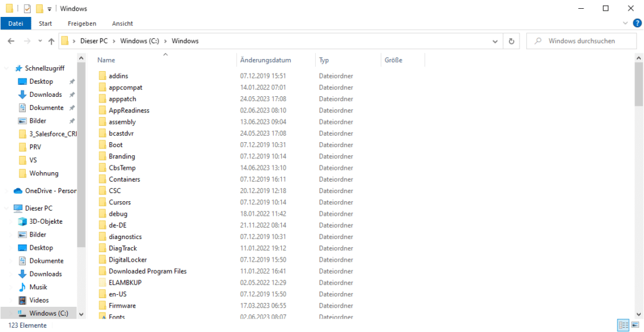This screenshot has width=644, height=332.
Task: Select Schnellzugriff in the navigation pane
Action: pyautogui.click(x=45, y=68)
